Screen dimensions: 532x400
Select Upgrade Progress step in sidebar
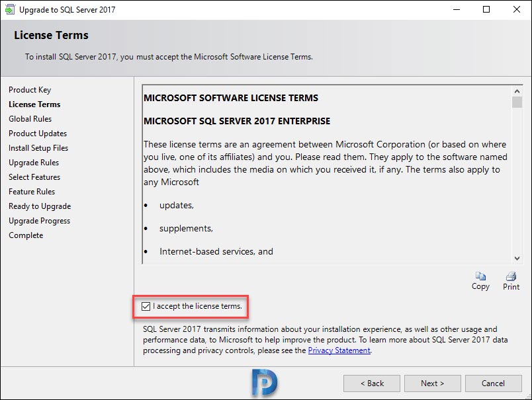point(39,221)
